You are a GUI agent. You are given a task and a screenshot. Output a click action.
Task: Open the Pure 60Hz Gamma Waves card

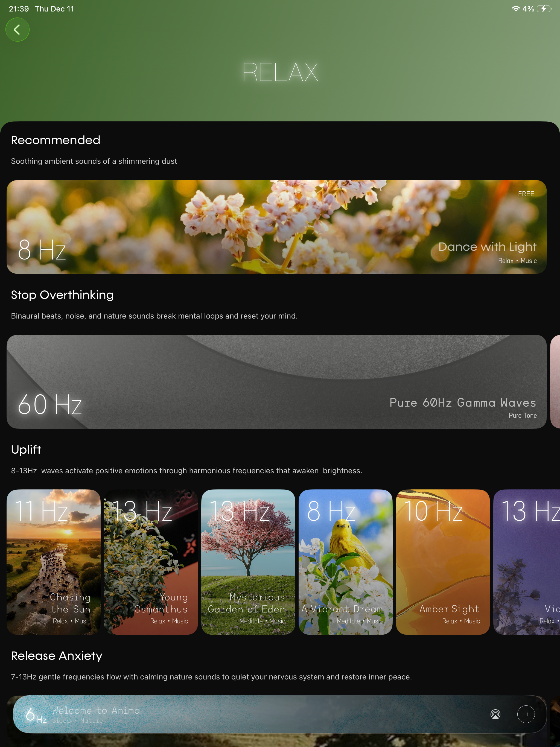point(277,382)
